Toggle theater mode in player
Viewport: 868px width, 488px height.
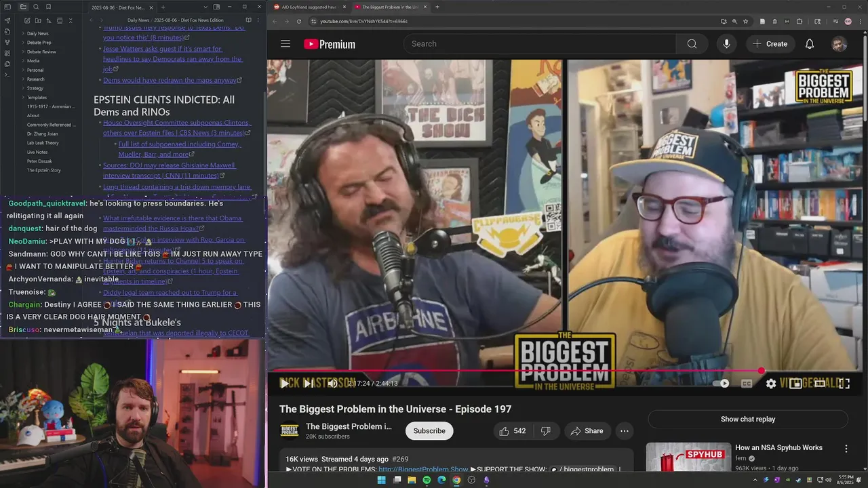tap(820, 383)
